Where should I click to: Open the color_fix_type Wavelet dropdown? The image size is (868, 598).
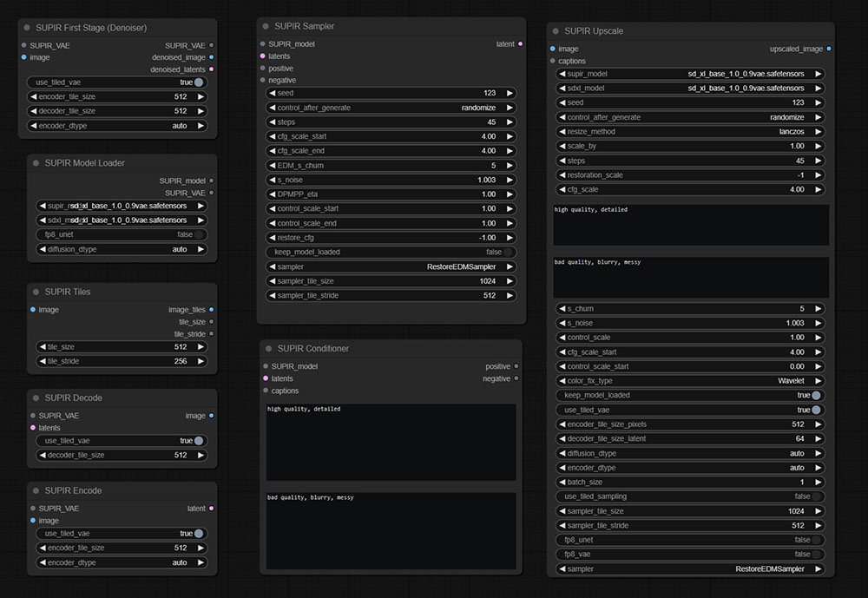[690, 381]
